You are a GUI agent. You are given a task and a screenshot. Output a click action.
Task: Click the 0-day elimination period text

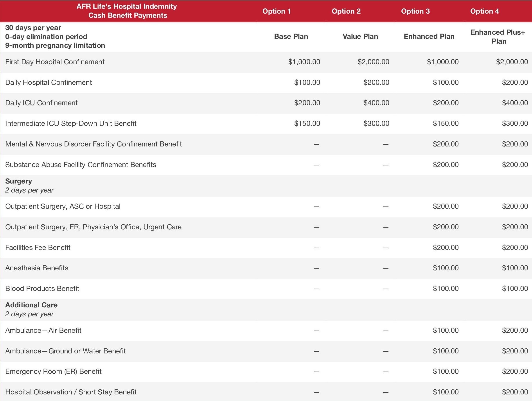46,37
